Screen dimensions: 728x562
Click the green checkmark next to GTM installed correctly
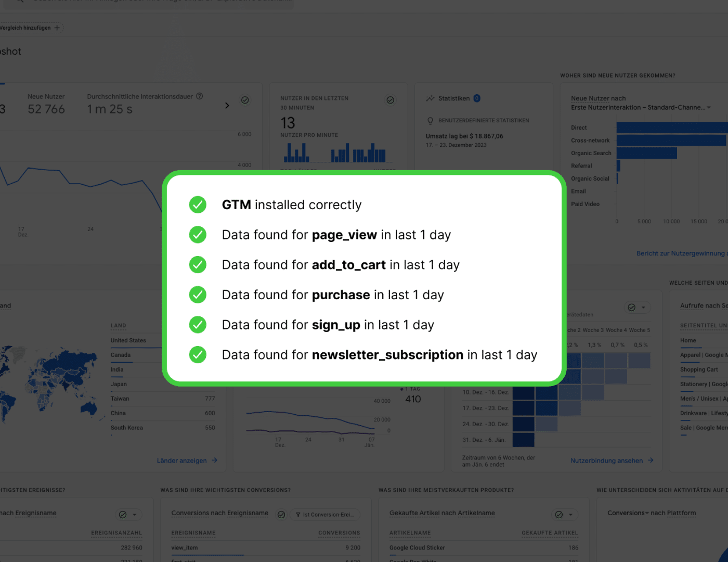click(x=198, y=205)
